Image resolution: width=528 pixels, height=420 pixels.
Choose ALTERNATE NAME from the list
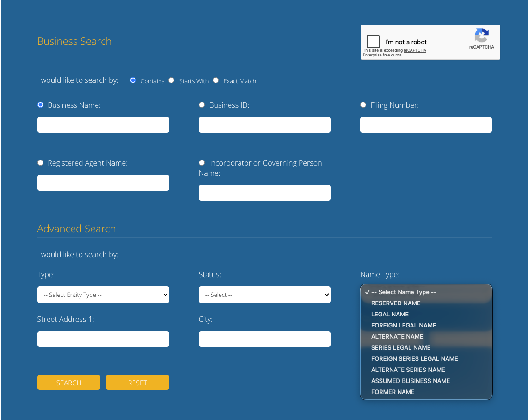point(426,336)
